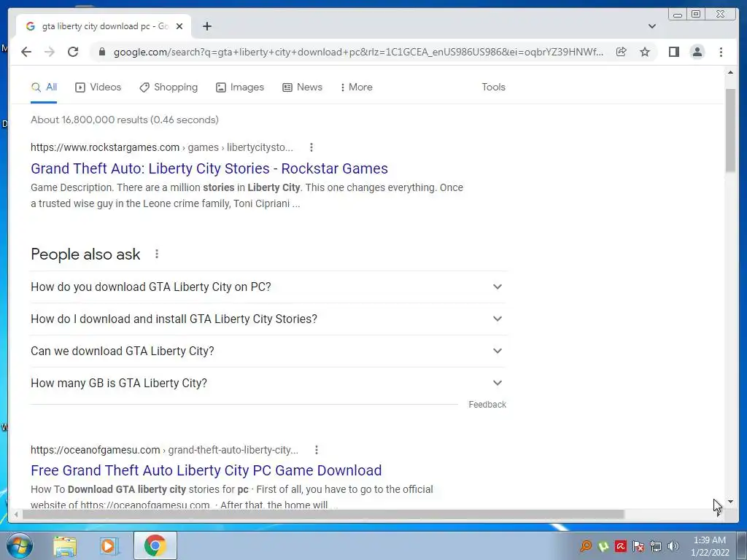The image size is (747, 560).
Task: Click the orange magnifier tray icon
Action: 586,546
